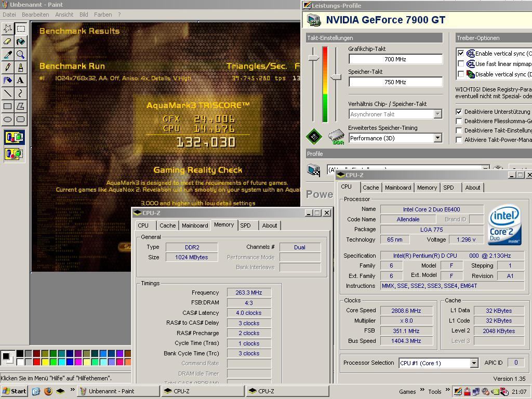The image size is (532, 399).
Task: Choose the opaque selection mode option
Action: 14,137
